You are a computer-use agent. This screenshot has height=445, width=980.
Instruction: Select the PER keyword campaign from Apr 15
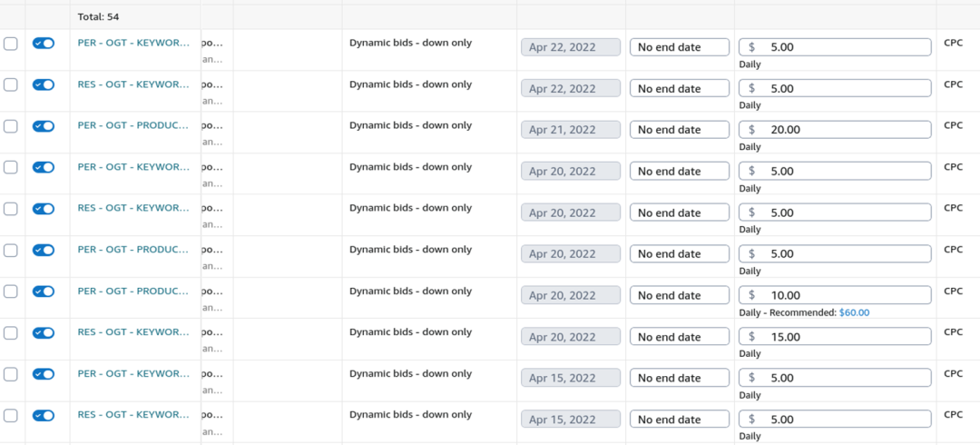coord(11,374)
